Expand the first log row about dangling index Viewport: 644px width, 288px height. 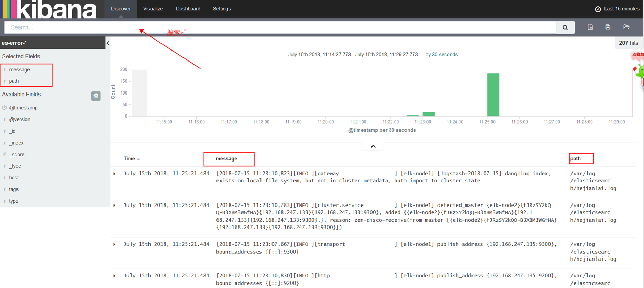115,174
